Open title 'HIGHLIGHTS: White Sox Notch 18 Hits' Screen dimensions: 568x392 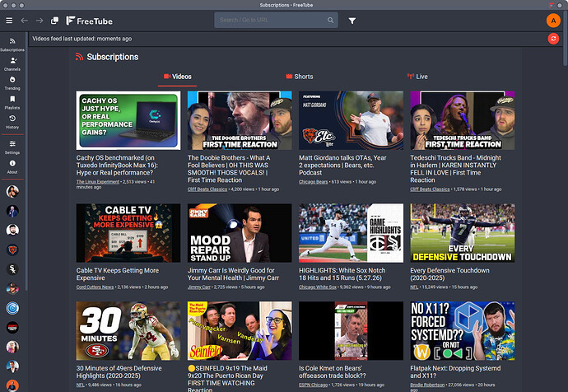[x=342, y=274]
